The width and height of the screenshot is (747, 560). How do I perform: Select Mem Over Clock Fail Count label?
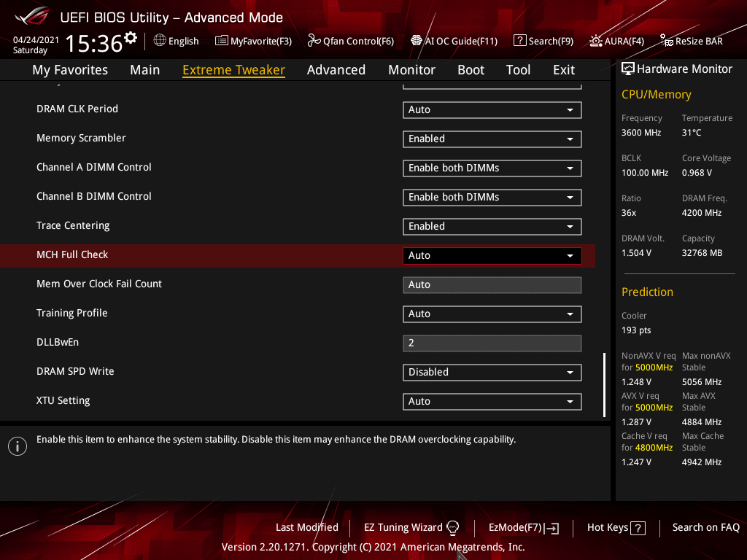(99, 284)
